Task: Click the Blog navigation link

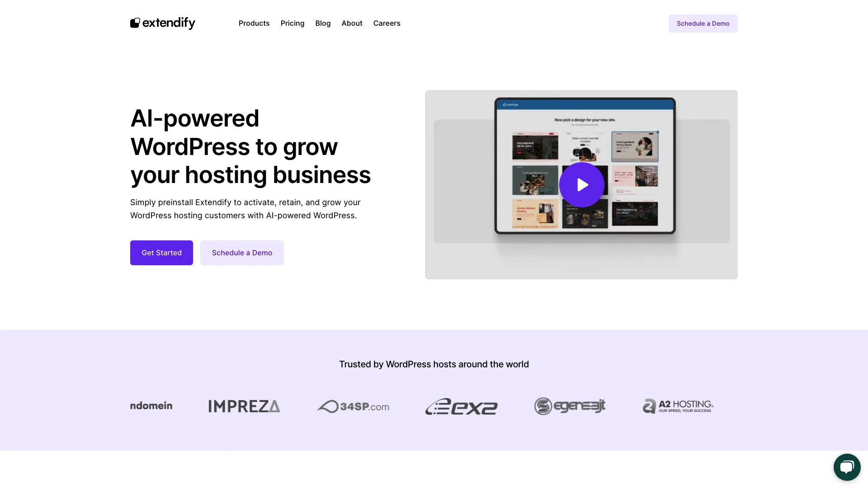Action: [x=323, y=23]
